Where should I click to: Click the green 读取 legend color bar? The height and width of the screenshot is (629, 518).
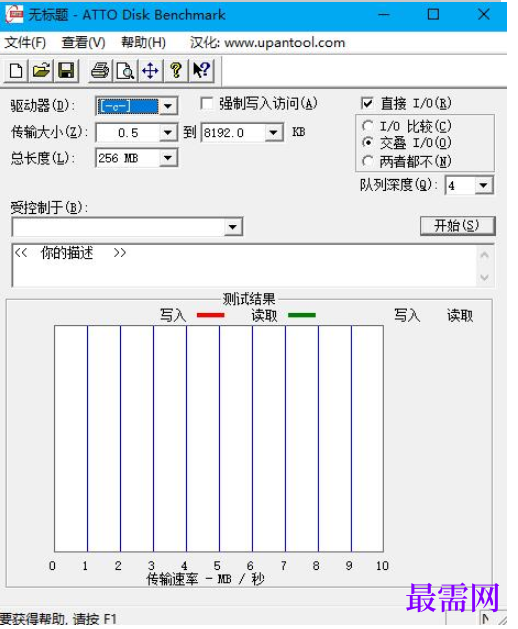pyautogui.click(x=302, y=315)
